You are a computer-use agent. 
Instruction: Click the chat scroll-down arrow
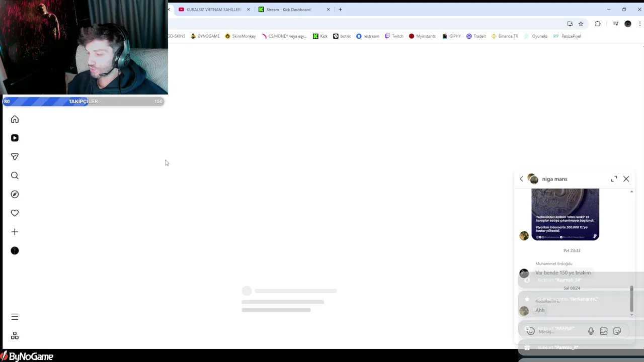[x=632, y=315]
